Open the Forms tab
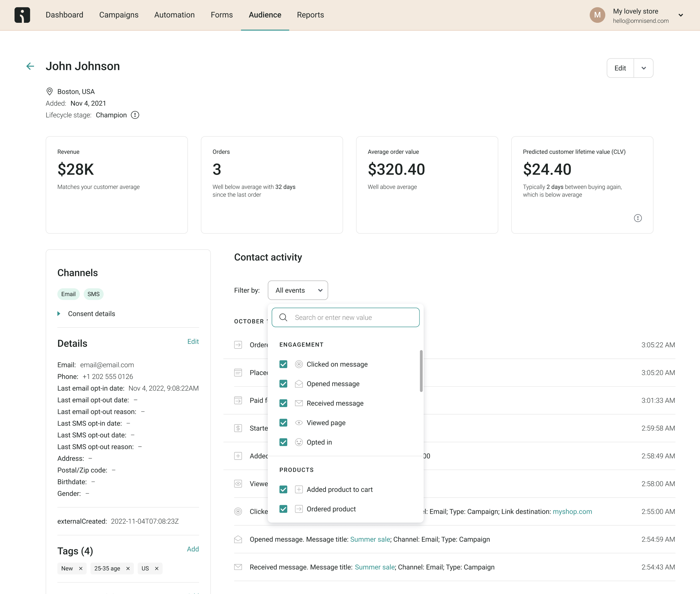The width and height of the screenshot is (700, 594). tap(222, 15)
